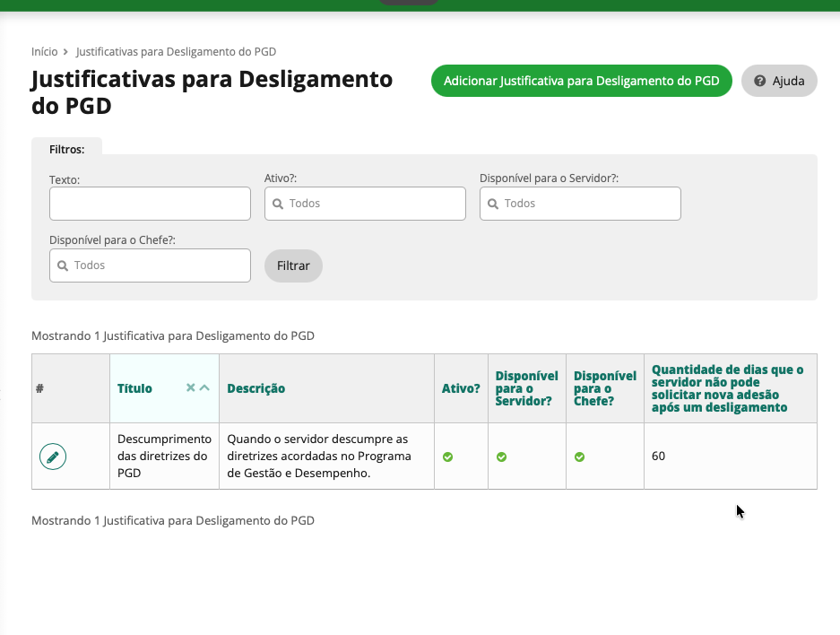Click the check icon under Disponível para o Servidor?
This screenshot has width=840, height=635.
[502, 457]
